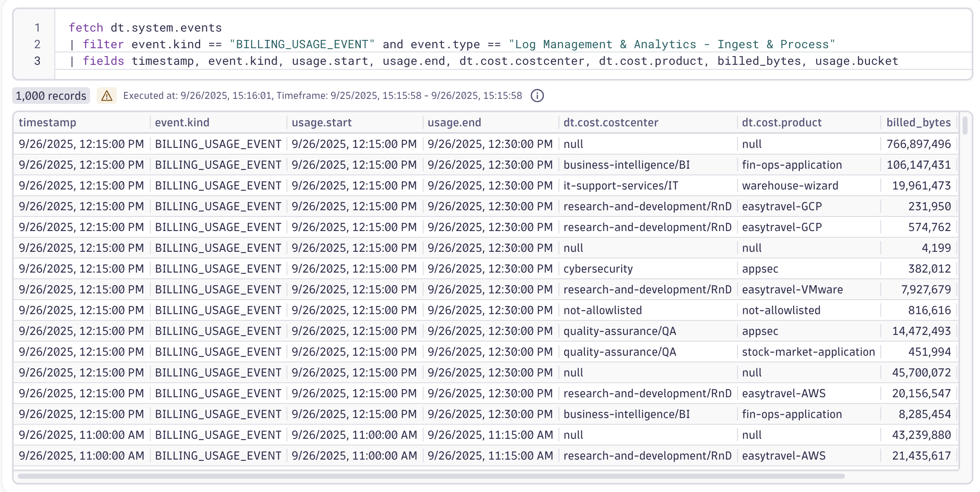
Task: Click the usage.start column header
Action: (321, 123)
